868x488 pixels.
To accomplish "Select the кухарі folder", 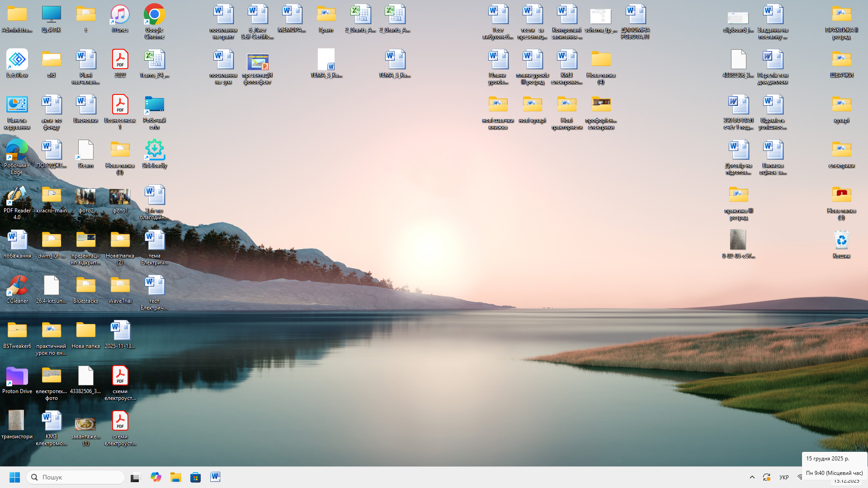I will coord(841,109).
